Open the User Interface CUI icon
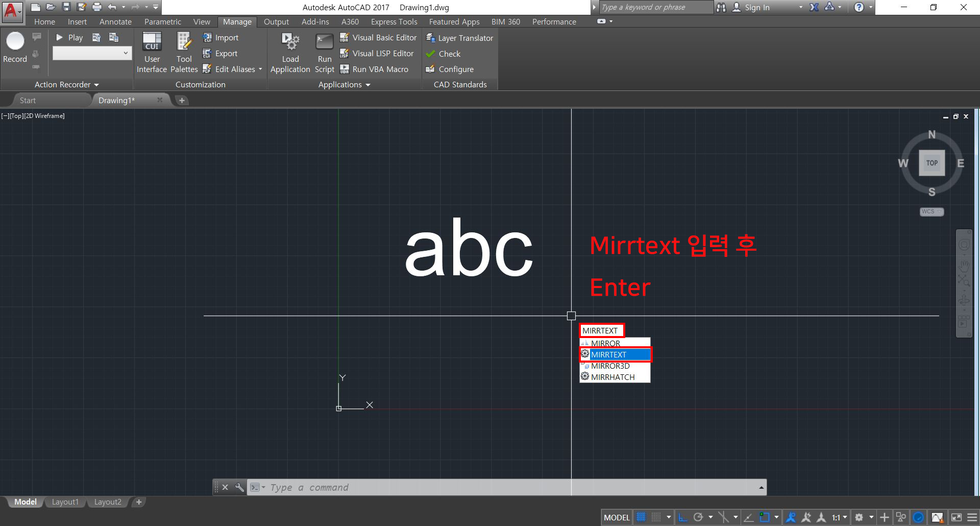Viewport: 980px width, 526px height. click(x=152, y=53)
